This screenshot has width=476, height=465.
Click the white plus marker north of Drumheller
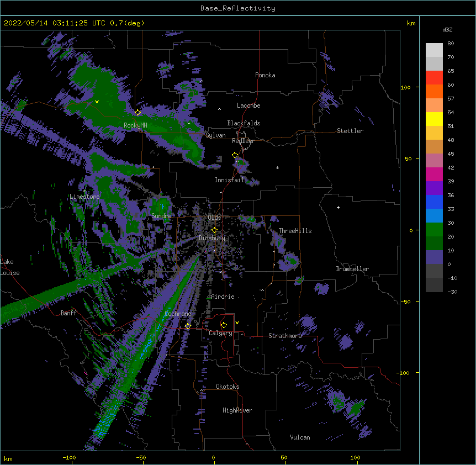click(338, 207)
